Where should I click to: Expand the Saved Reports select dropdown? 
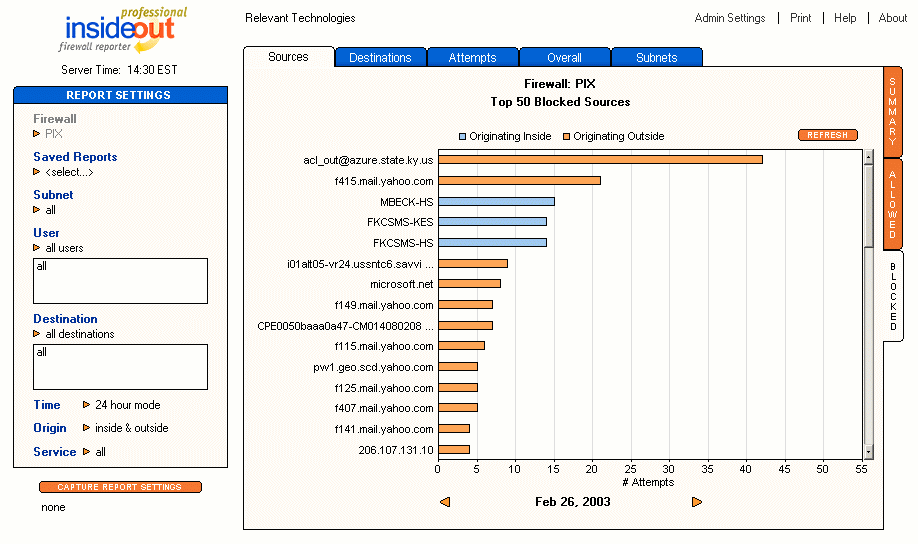point(37,172)
